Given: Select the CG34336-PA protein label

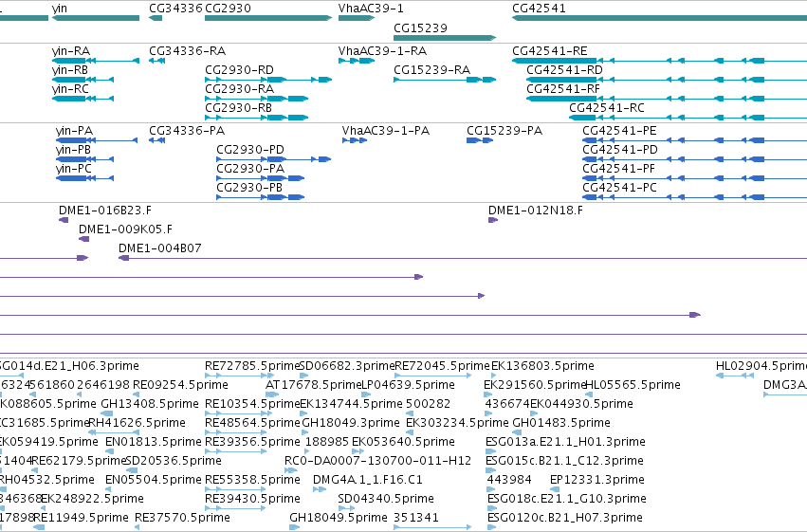Looking at the screenshot, I should [x=187, y=131].
